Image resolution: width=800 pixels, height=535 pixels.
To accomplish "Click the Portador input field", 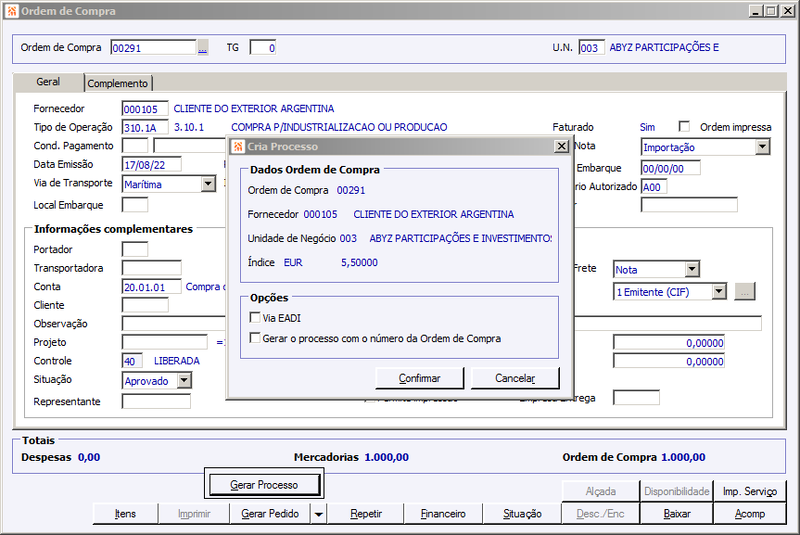I will coord(135,249).
